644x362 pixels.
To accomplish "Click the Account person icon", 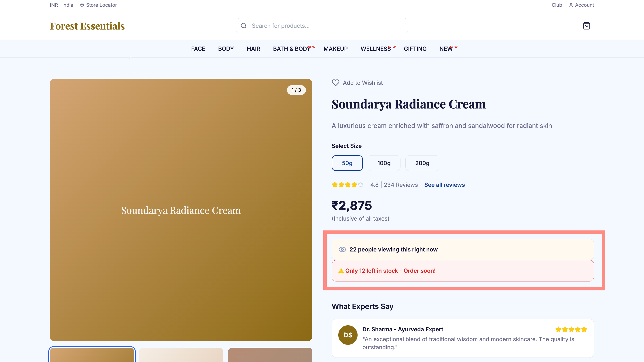I will (x=571, y=5).
